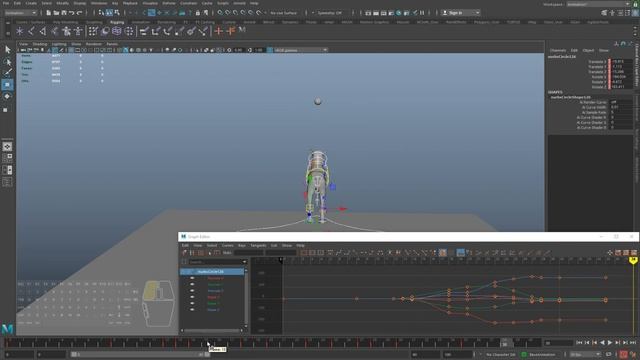Click the Create Lattice shelf icon
This screenshot has width=640, height=360.
[117, 31]
